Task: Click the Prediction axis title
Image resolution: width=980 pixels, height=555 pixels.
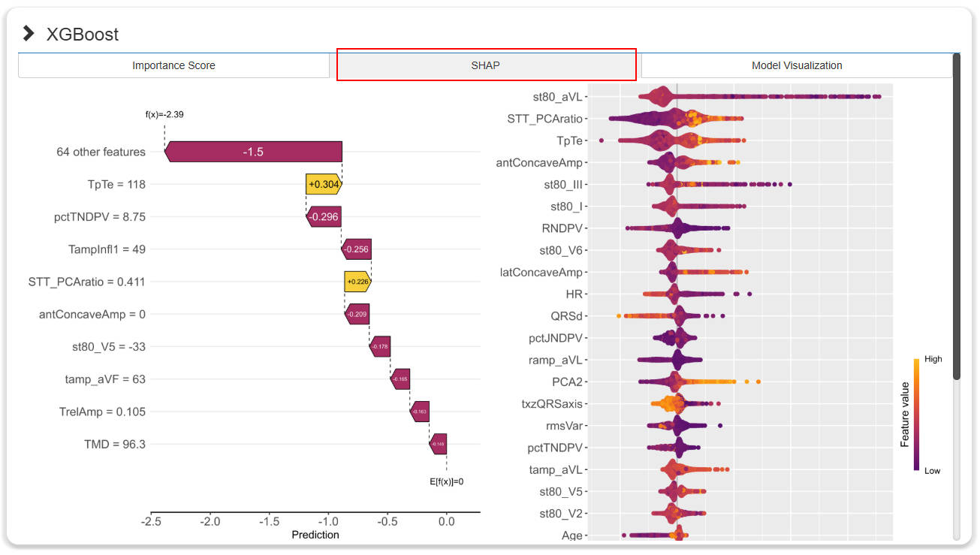Action: click(x=315, y=535)
